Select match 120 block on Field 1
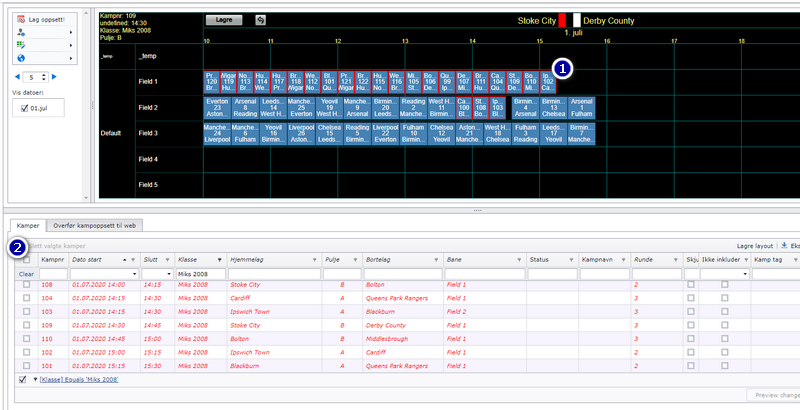 [212, 82]
